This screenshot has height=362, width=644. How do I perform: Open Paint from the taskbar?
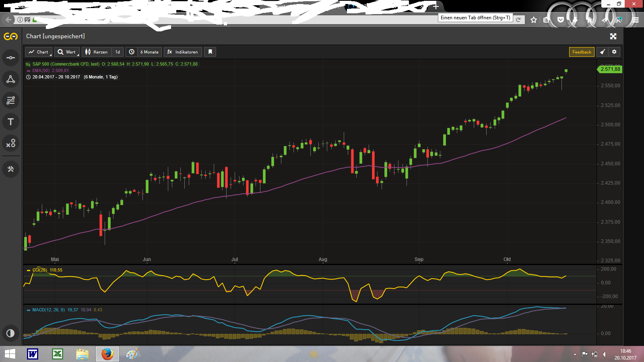(x=132, y=354)
